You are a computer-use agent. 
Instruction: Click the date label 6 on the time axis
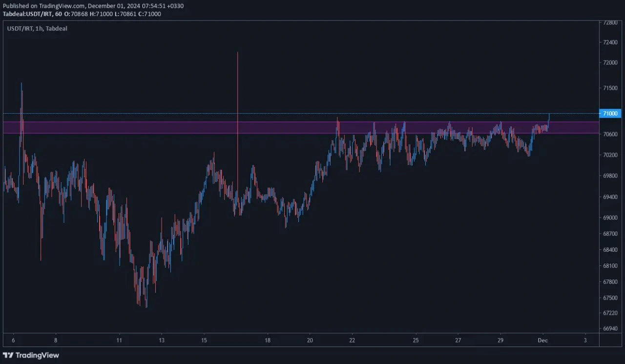point(13,340)
